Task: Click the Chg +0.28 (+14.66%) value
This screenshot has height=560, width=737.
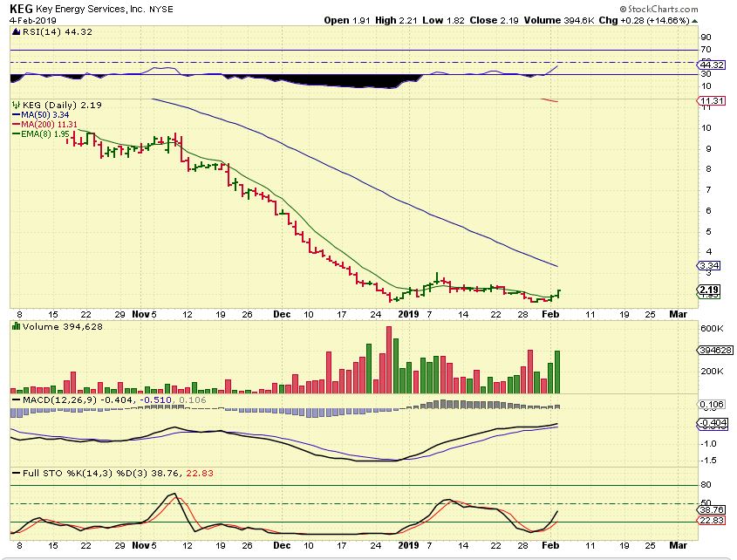Action: (644, 21)
